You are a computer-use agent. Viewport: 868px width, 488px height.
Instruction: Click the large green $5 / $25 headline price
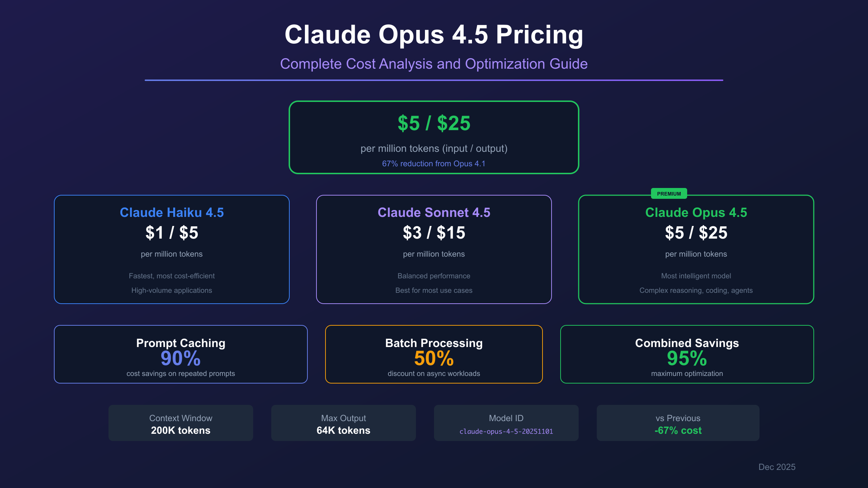(x=434, y=123)
